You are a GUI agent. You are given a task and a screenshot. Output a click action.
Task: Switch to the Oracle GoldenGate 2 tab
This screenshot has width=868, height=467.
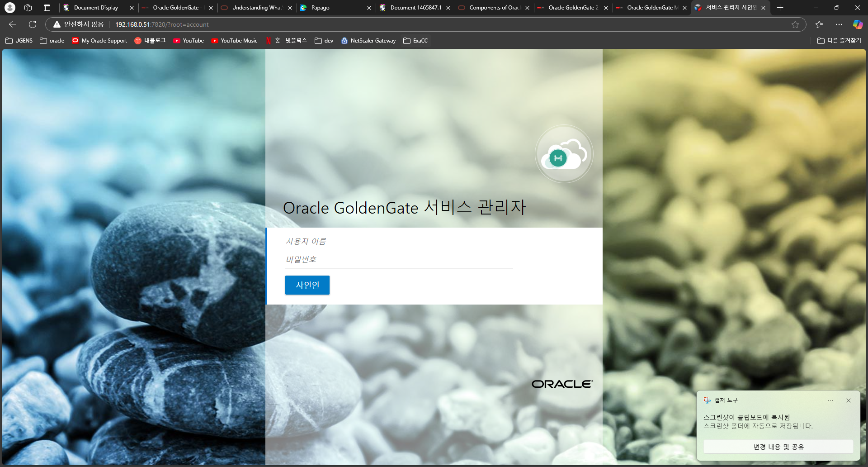click(x=573, y=8)
